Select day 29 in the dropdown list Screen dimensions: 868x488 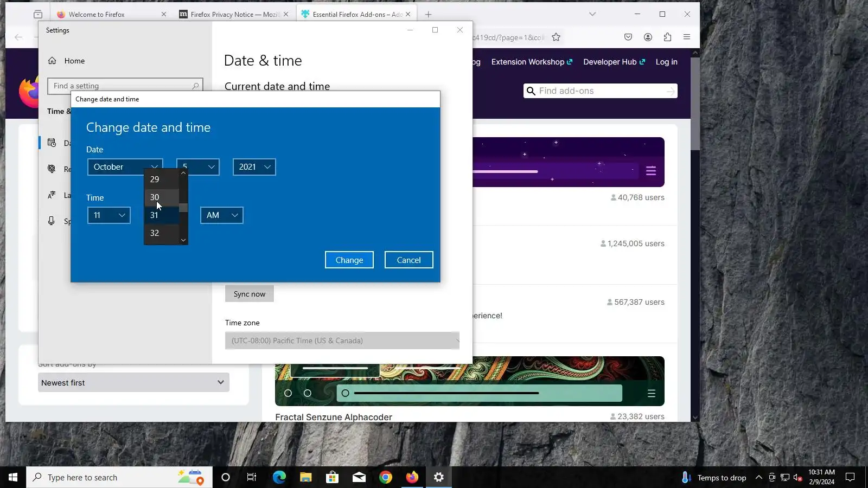coord(162,179)
